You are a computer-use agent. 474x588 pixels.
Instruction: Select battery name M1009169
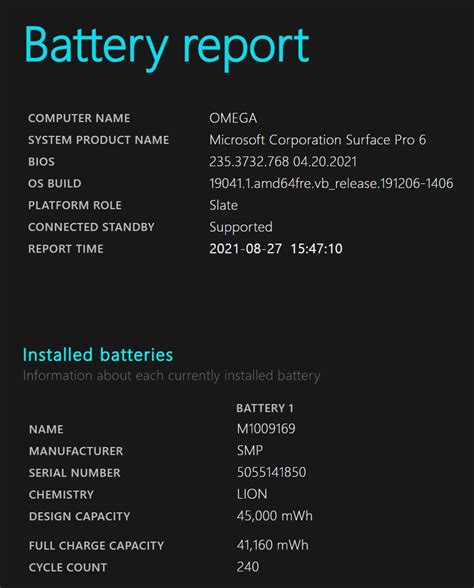[x=266, y=429]
